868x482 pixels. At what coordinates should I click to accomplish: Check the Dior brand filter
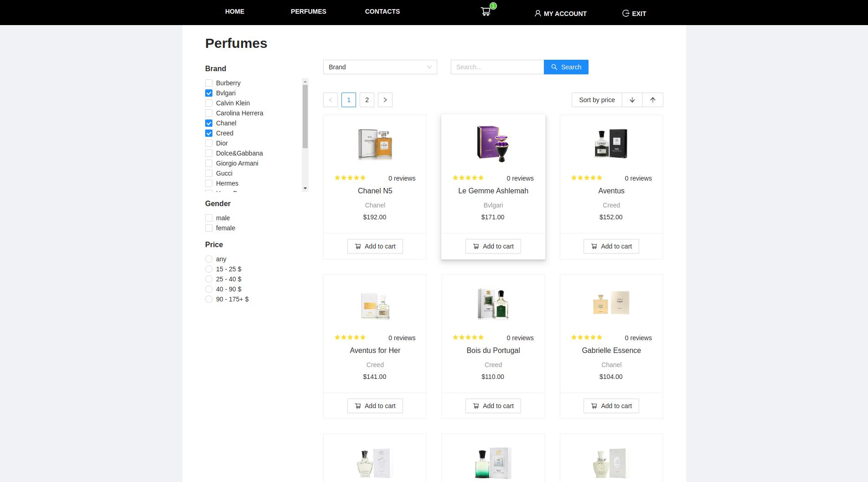(209, 143)
